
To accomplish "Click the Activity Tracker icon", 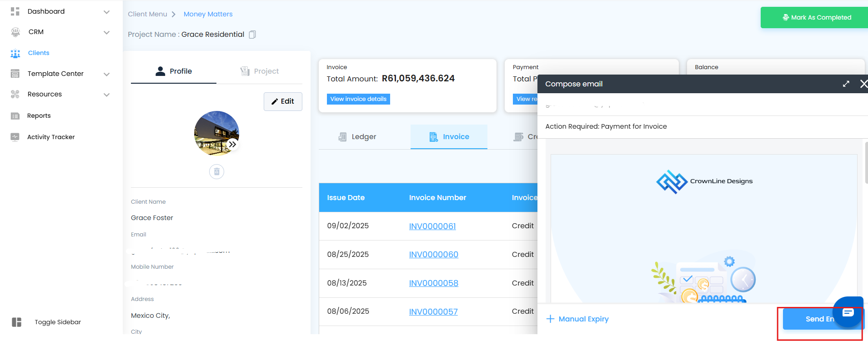I will [15, 137].
